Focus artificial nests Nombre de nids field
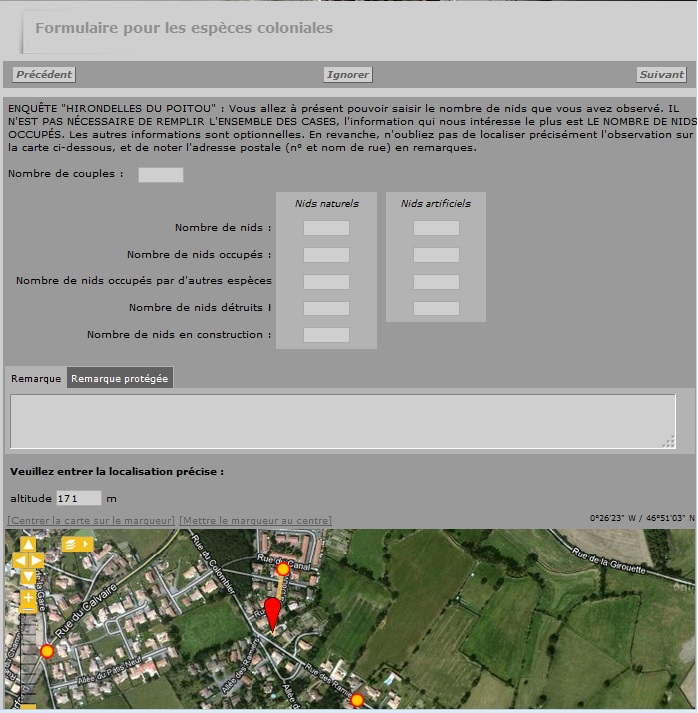The width and height of the screenshot is (698, 713). tap(436, 228)
